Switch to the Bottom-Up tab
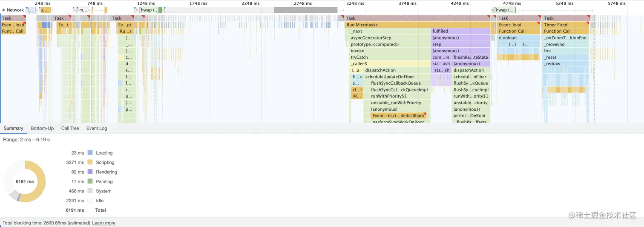 tap(42, 128)
